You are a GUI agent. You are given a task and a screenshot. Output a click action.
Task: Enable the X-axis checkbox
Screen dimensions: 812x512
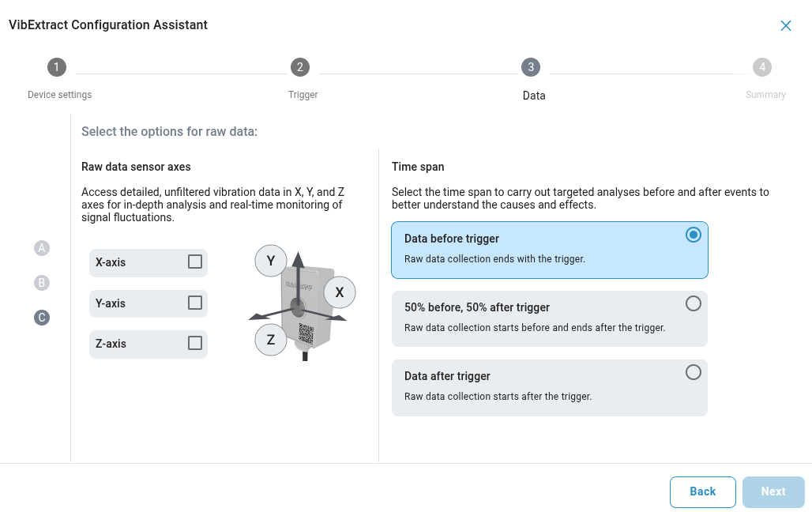(194, 262)
